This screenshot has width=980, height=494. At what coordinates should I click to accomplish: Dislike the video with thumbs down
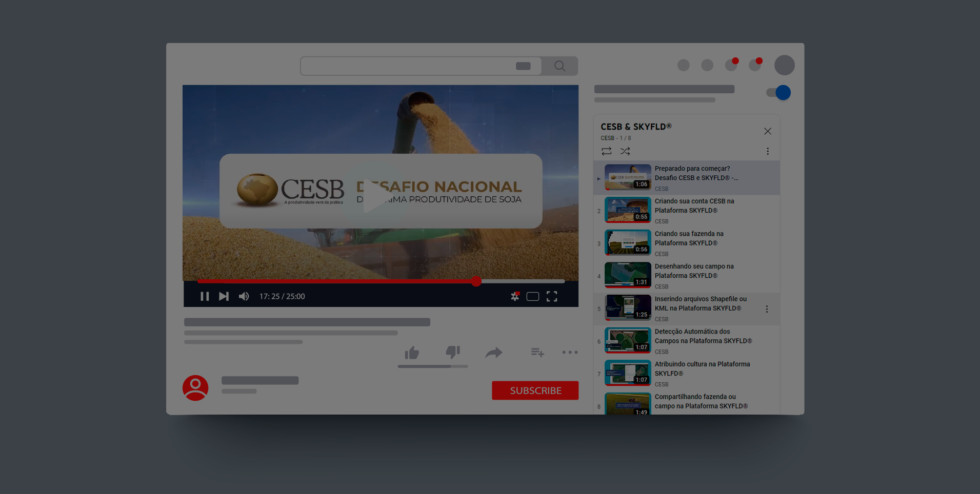tap(453, 352)
